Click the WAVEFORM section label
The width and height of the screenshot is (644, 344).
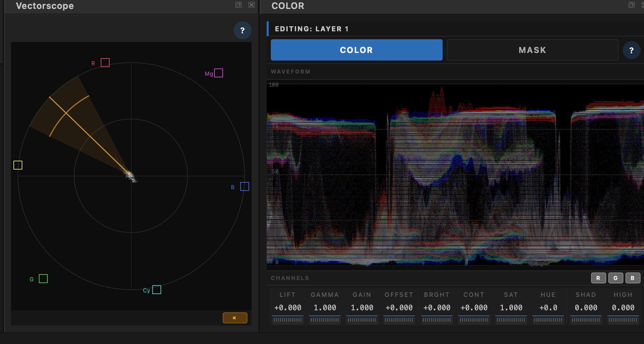point(290,72)
